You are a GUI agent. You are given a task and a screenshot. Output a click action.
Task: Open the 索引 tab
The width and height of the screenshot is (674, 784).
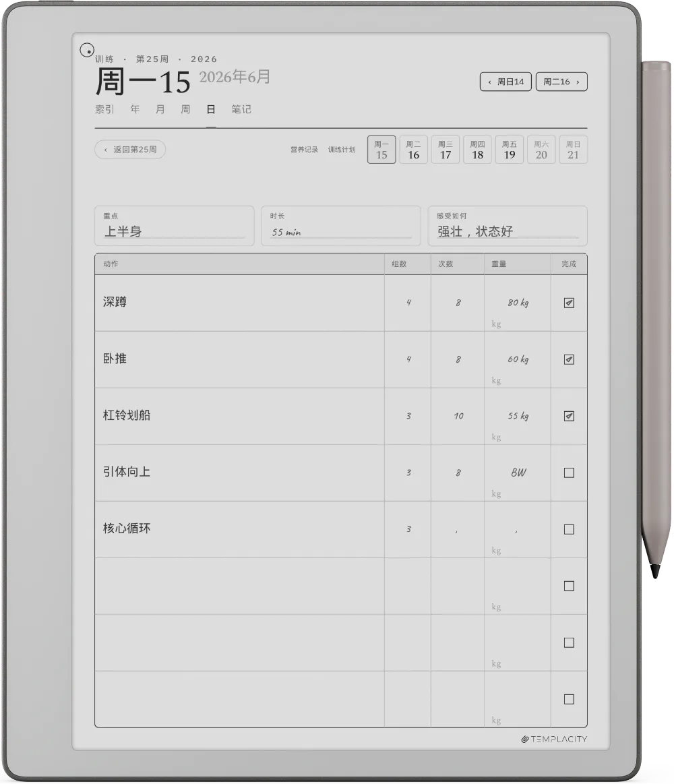point(104,109)
